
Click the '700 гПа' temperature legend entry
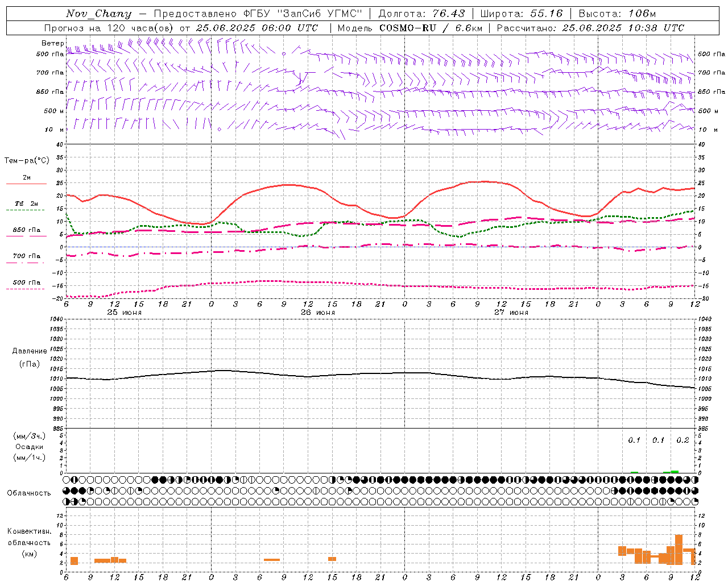(x=27, y=256)
